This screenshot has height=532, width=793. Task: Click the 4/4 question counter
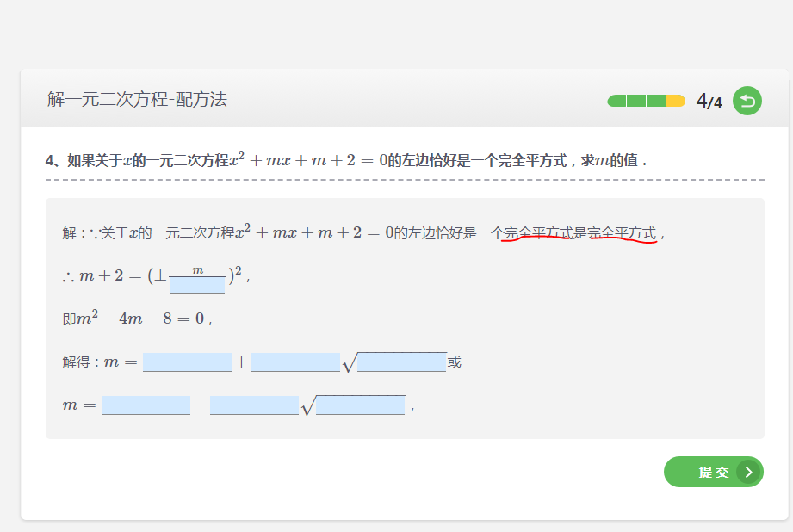709,102
